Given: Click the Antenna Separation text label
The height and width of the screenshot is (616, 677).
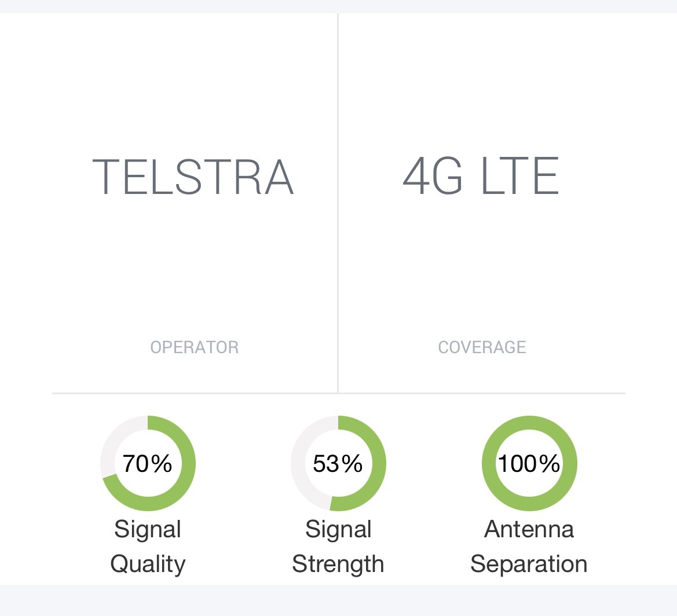Looking at the screenshot, I should [x=529, y=547].
